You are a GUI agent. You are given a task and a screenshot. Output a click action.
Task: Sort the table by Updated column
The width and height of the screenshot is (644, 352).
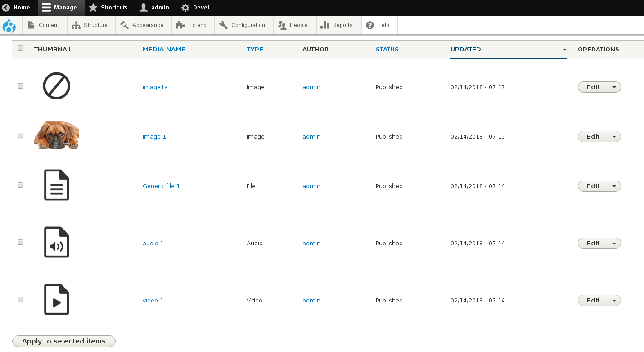click(466, 50)
